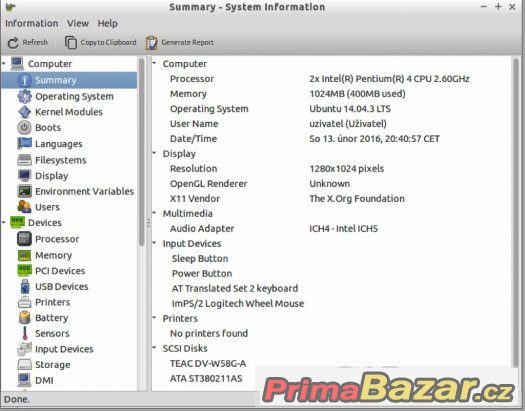The height and width of the screenshot is (411, 525).
Task: Select the Power Button entry
Action: click(202, 274)
